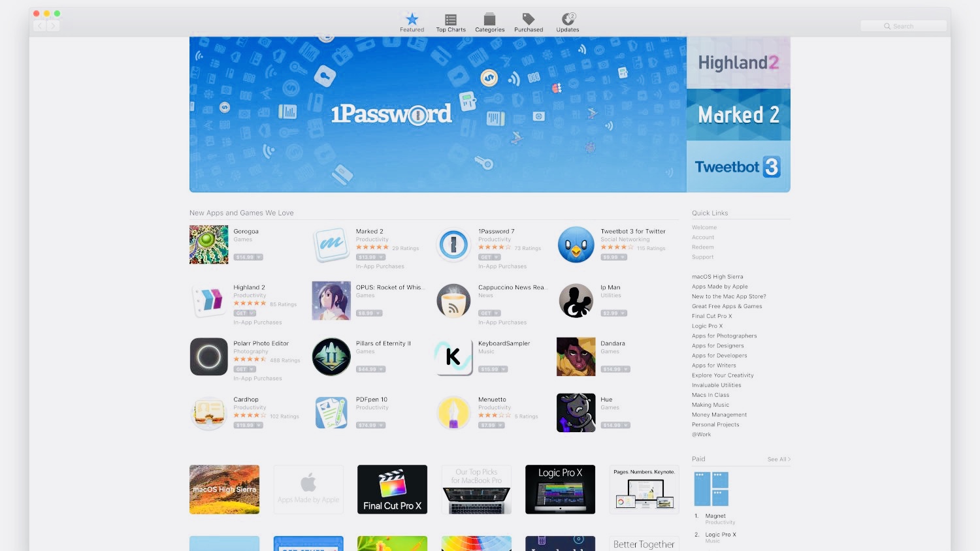Screen dimensions: 980x551
Task: Go forward with the toolbar forward arrow
Action: [53, 26]
